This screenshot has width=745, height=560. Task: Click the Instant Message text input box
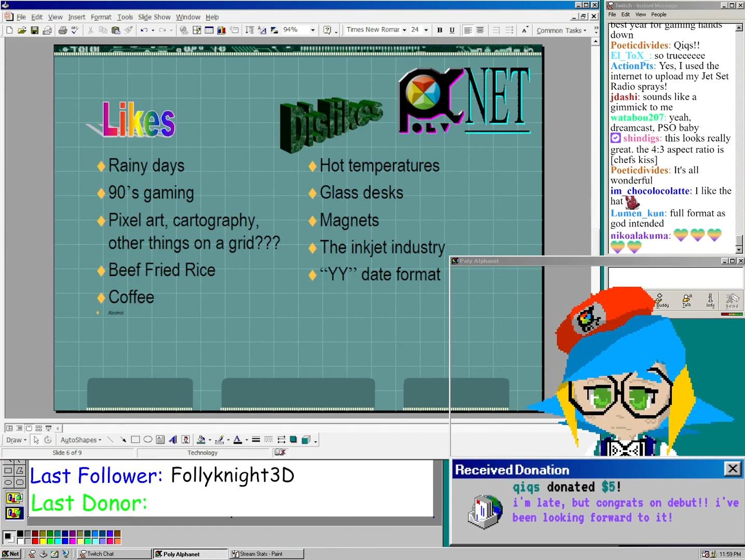[675, 278]
